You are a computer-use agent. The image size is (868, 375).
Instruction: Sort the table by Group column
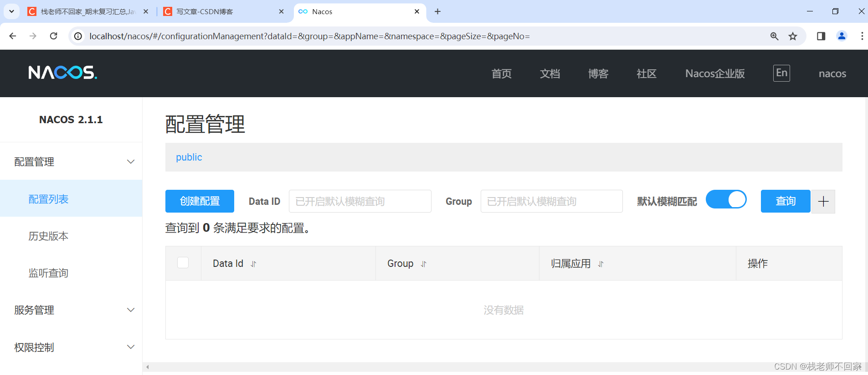pyautogui.click(x=424, y=264)
